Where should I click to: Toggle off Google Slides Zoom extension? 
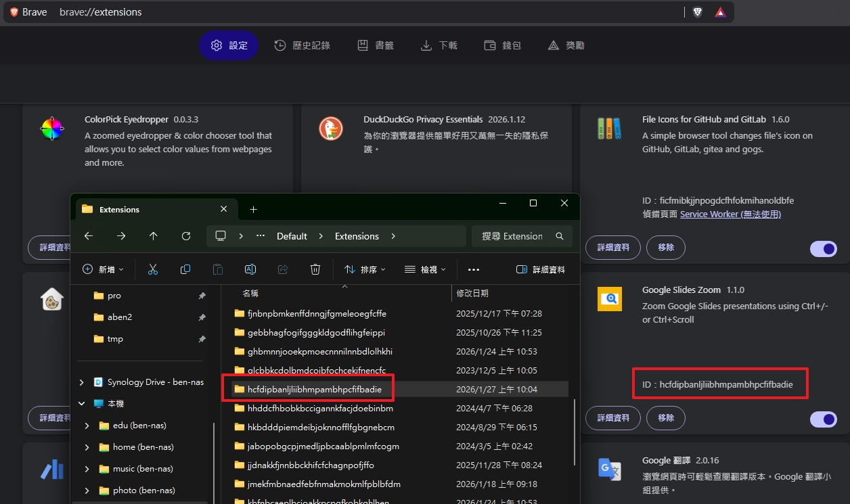(x=824, y=420)
